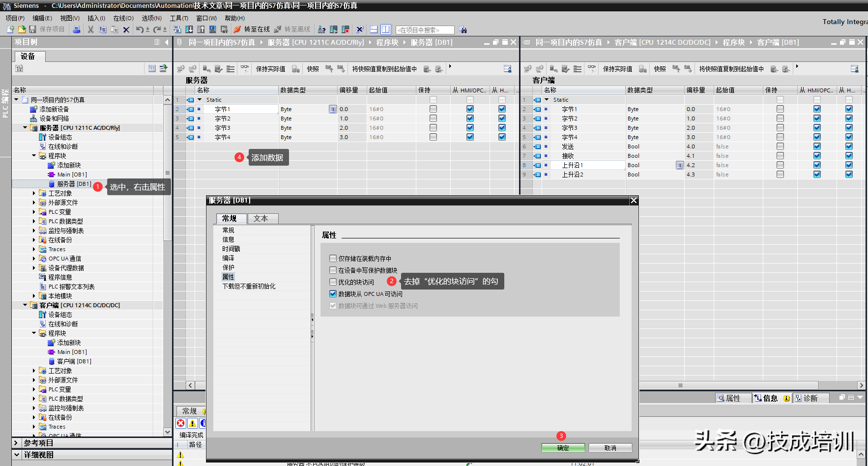Screen dimensions: 868x466
Task: Click 保存项目 button in toolbar
Action: tap(47, 29)
